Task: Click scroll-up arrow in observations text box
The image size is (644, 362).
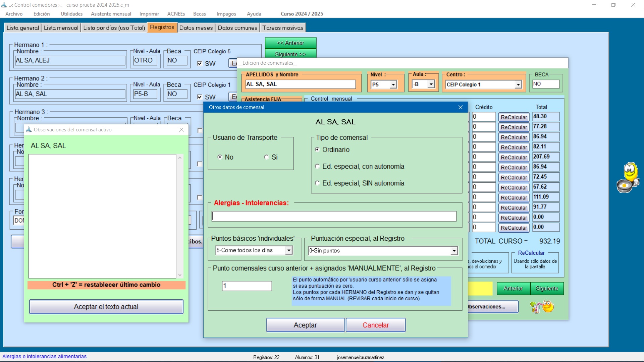Action: pos(180,158)
